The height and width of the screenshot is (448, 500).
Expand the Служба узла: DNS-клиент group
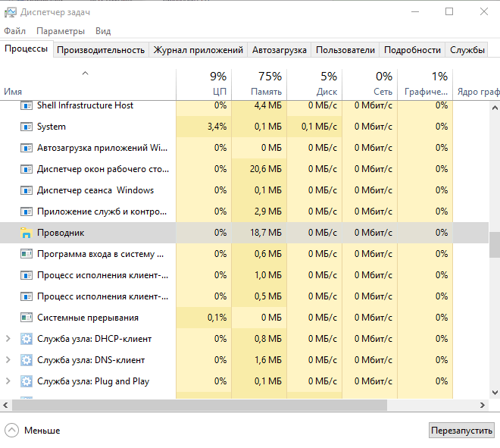[x=8, y=360]
